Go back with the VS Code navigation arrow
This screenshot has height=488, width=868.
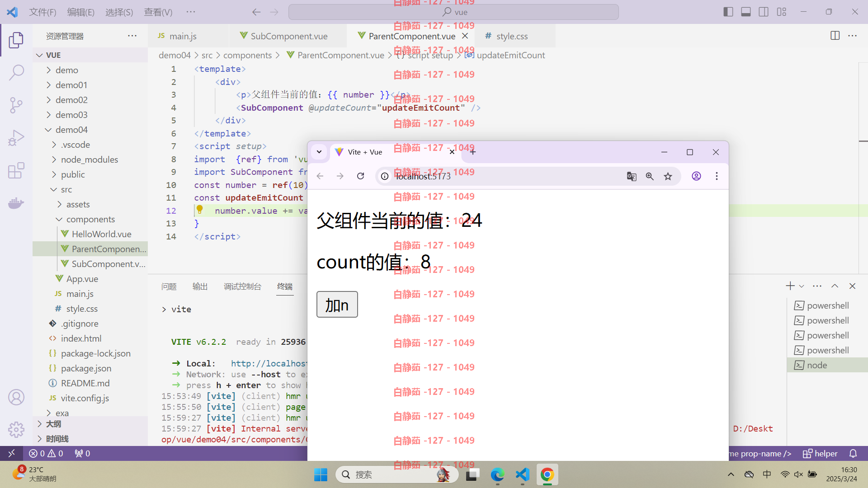(256, 12)
